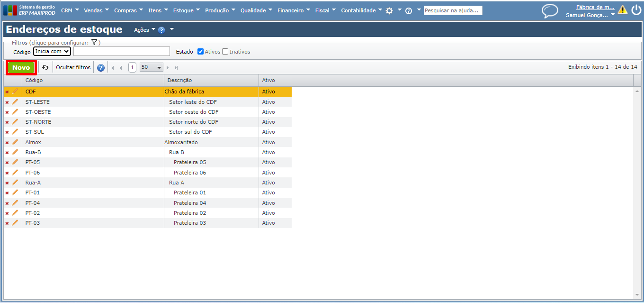Click Ocultar filtros button

pyautogui.click(x=73, y=67)
